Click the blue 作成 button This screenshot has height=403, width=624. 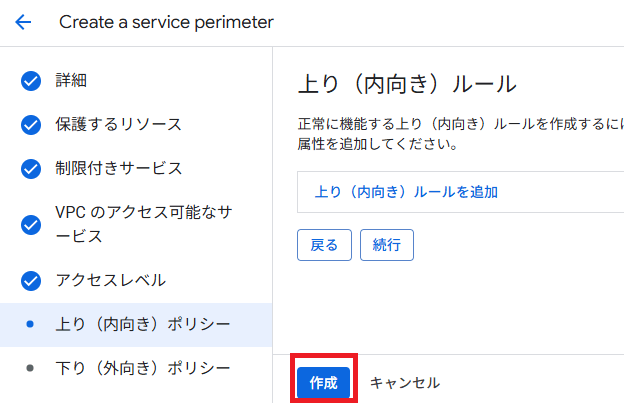point(323,383)
